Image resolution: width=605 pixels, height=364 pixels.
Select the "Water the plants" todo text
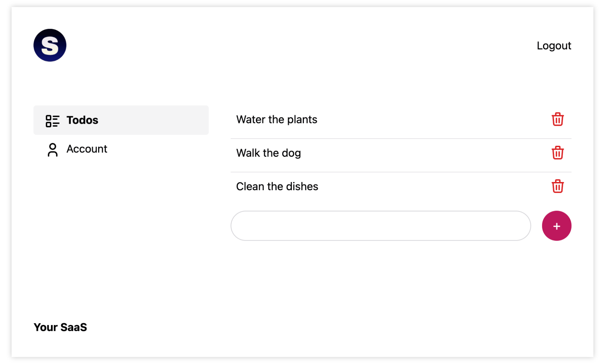(277, 120)
